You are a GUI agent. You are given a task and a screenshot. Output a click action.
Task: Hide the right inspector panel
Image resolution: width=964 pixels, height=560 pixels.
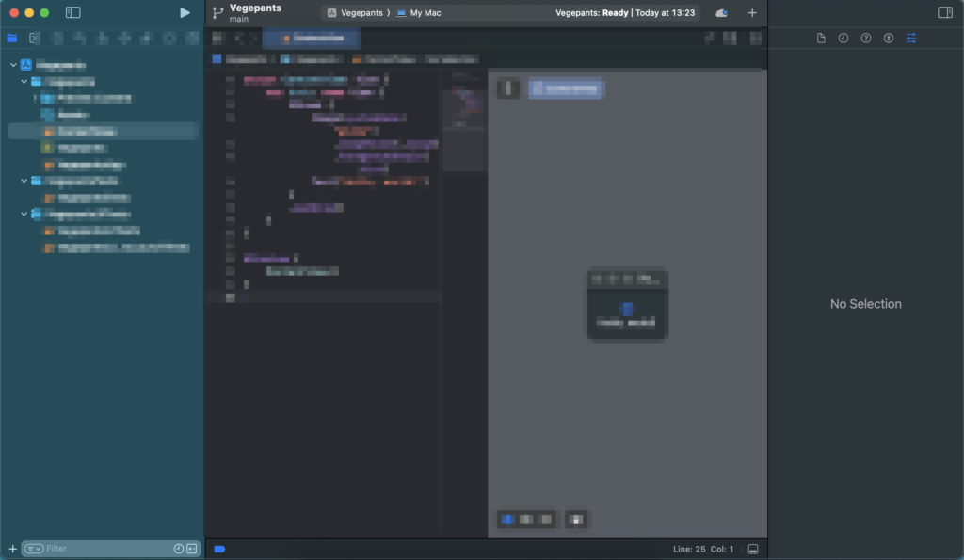click(945, 13)
